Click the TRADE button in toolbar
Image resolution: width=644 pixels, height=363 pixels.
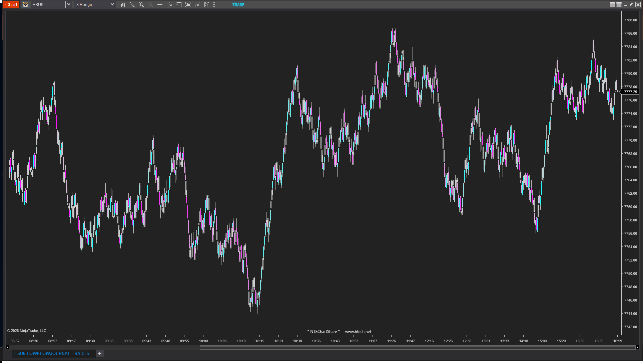pyautogui.click(x=238, y=5)
